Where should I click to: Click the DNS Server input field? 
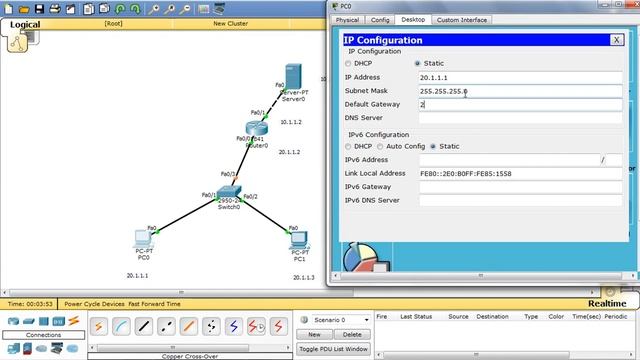pyautogui.click(x=520, y=118)
